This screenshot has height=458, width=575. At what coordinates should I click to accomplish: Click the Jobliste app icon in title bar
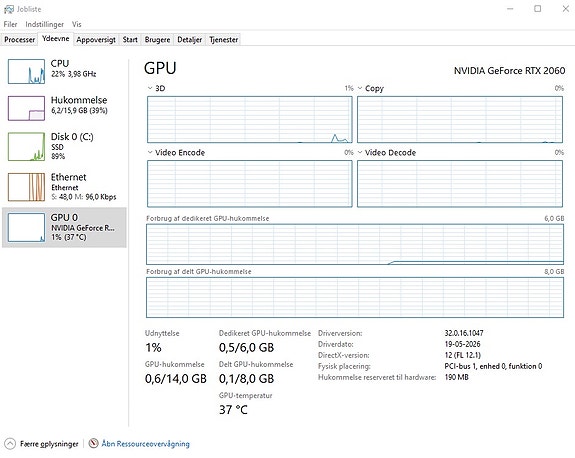pyautogui.click(x=9, y=9)
